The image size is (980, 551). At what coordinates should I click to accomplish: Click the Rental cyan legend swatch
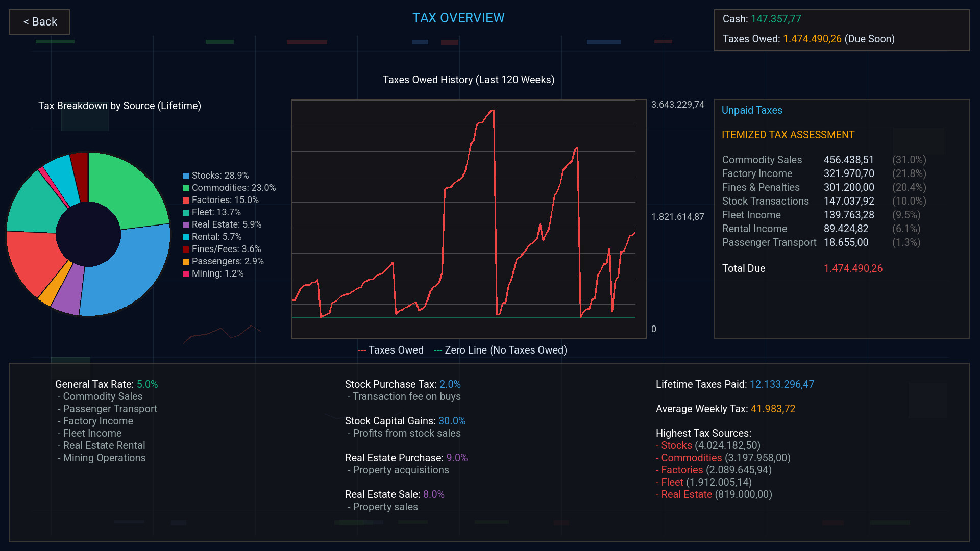(x=186, y=237)
